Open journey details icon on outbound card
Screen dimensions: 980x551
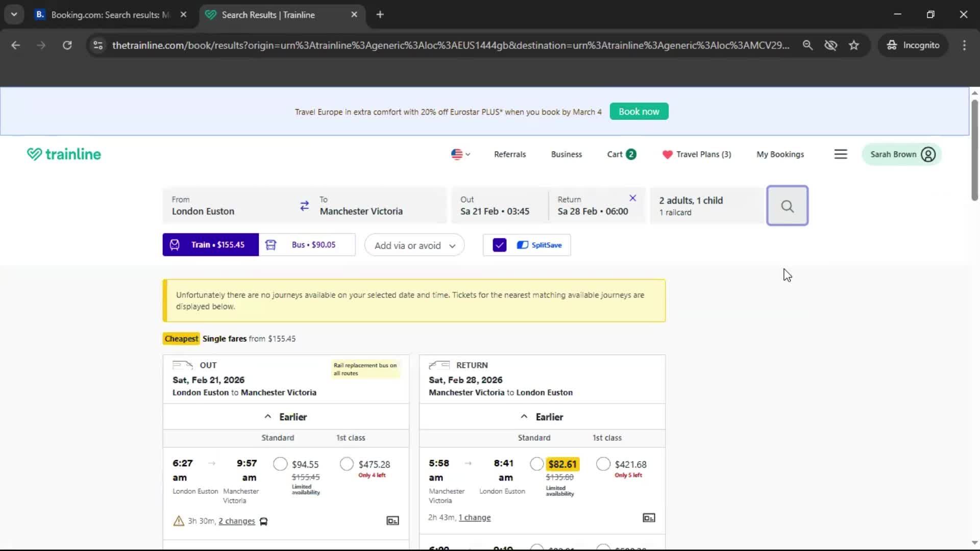coord(392,520)
